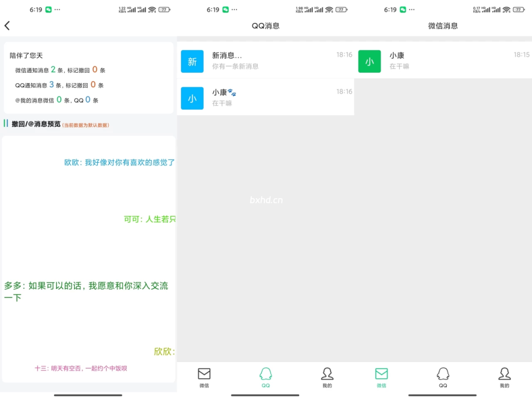Screen dimensions: 532x399
Task: Tap the 在干嘛 preview under 小康 in QQ消息
Action: click(222, 103)
